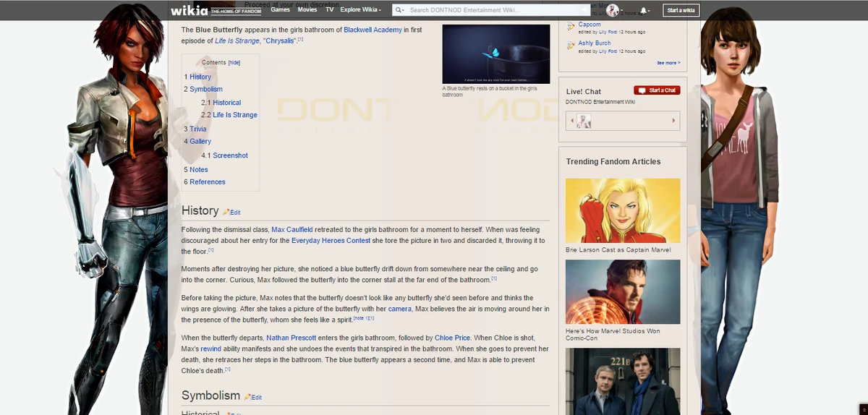Viewport: 868px width, 415px height.
Task: Open the Nathan Prescott link
Action: tap(292, 338)
